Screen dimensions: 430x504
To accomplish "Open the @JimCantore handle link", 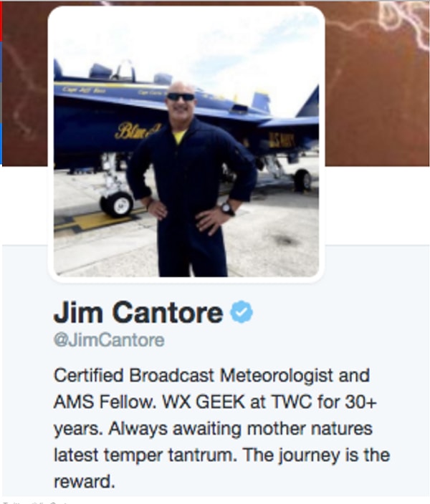I will point(109,340).
